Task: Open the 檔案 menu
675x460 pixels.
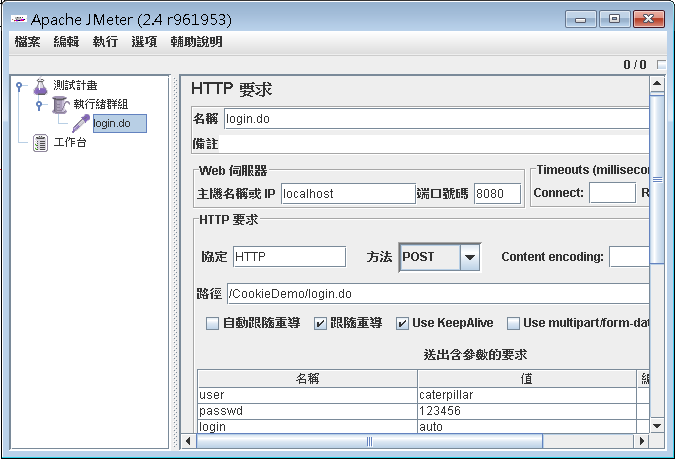Action: point(27,42)
